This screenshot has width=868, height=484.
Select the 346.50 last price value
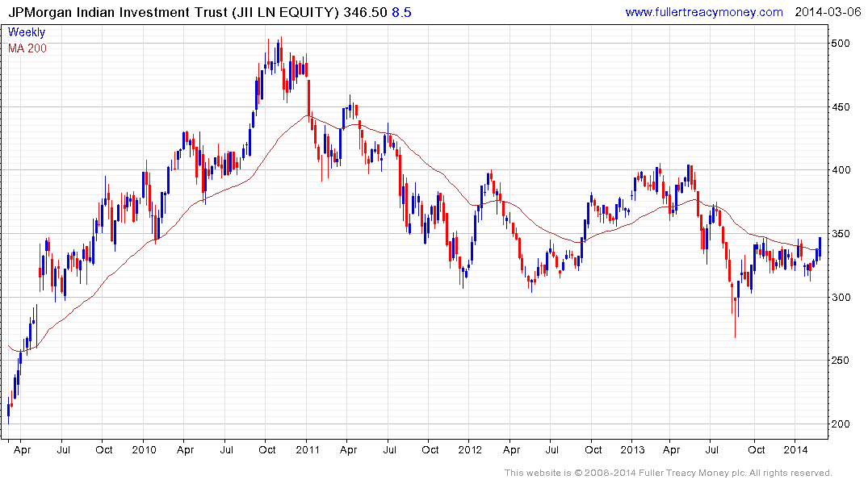[x=365, y=12]
